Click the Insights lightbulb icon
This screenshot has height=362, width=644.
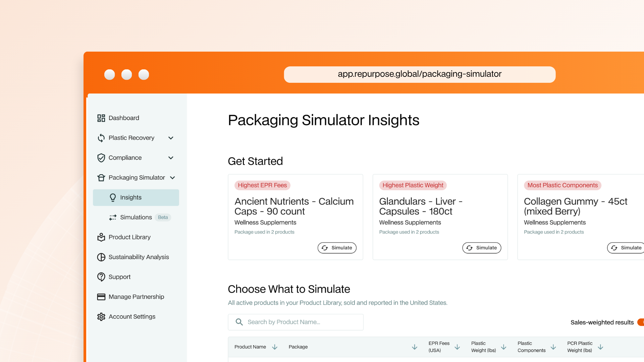pyautogui.click(x=113, y=197)
